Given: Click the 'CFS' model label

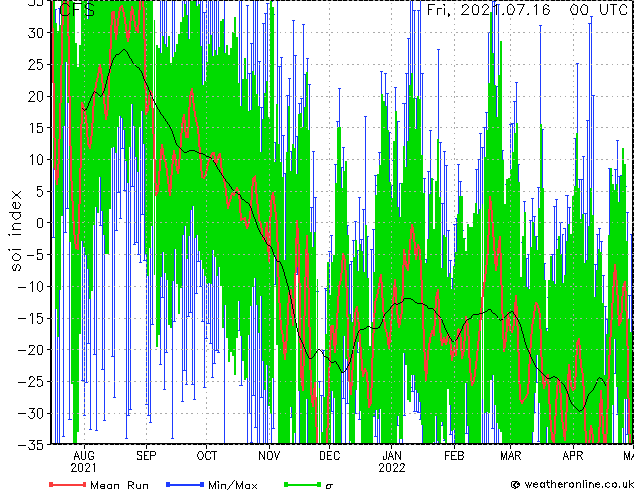Looking at the screenshot, I should point(77,10).
